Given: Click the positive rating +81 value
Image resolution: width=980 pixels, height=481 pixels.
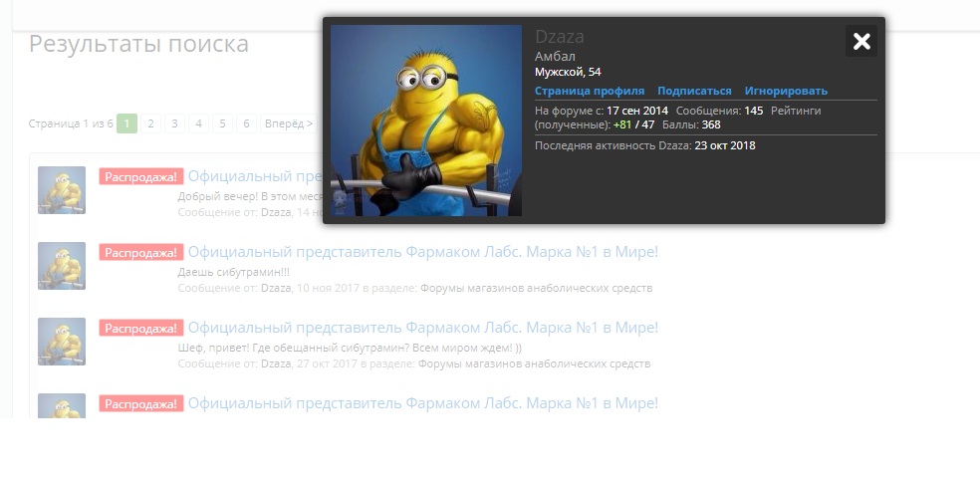Looking at the screenshot, I should point(622,124).
